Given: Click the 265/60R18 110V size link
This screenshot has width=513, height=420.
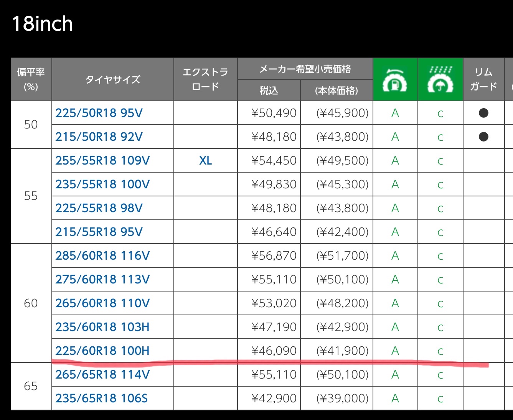Looking at the screenshot, I should click(102, 303).
